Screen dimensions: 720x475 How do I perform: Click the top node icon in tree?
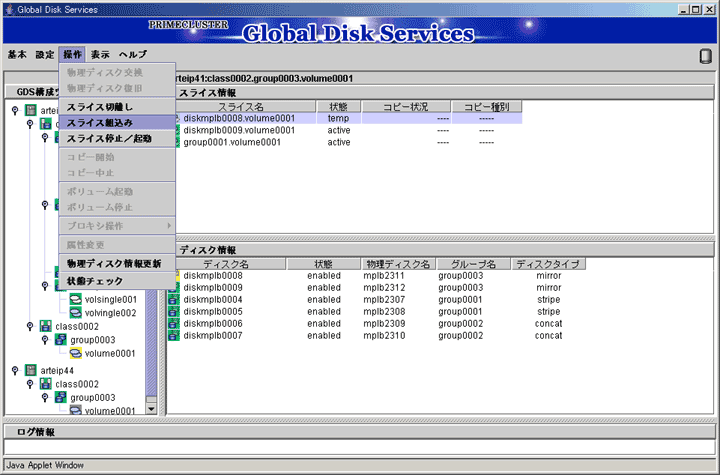coord(31,110)
